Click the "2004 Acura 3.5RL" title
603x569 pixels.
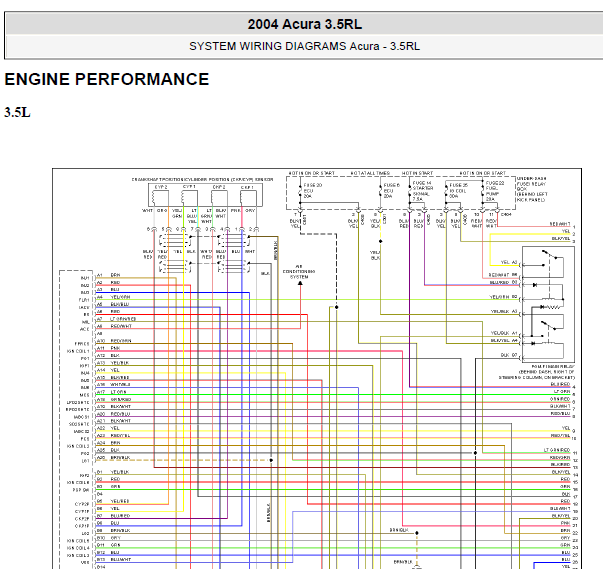coord(305,24)
